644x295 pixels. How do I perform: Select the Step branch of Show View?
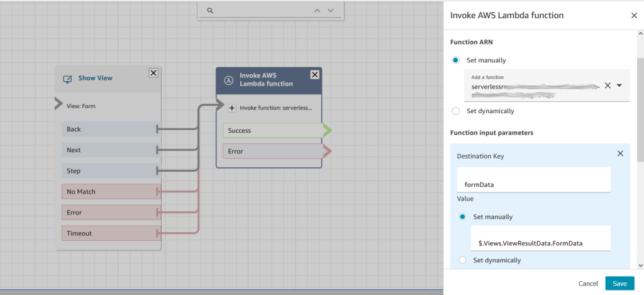pyautogui.click(x=111, y=170)
